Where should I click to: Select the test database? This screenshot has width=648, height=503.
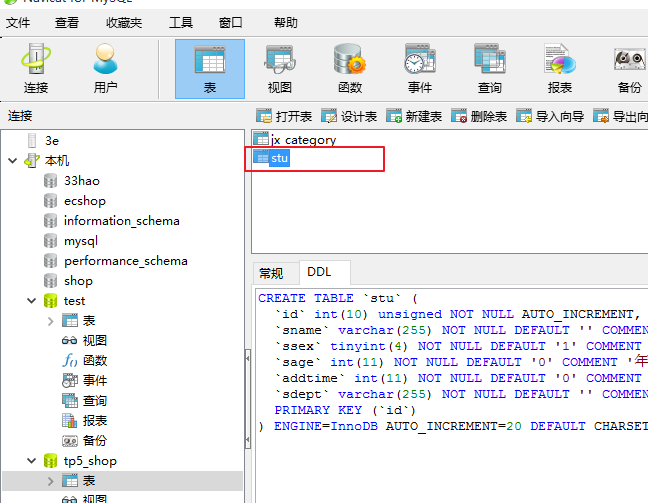74,300
